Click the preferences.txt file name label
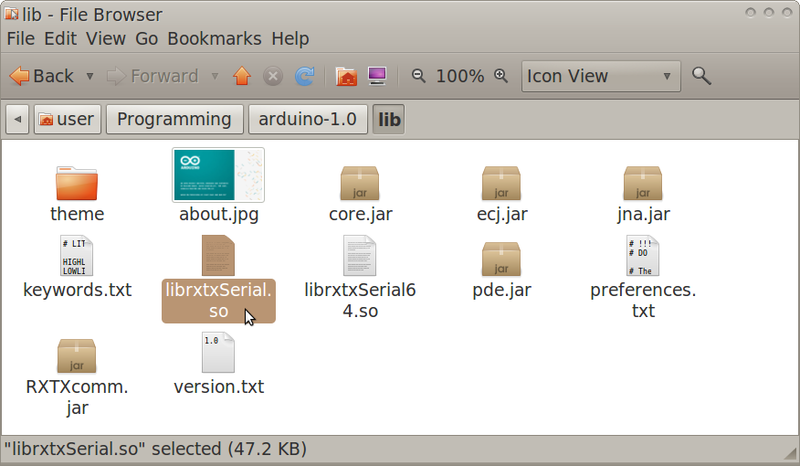800x466 pixels. pyautogui.click(x=643, y=301)
